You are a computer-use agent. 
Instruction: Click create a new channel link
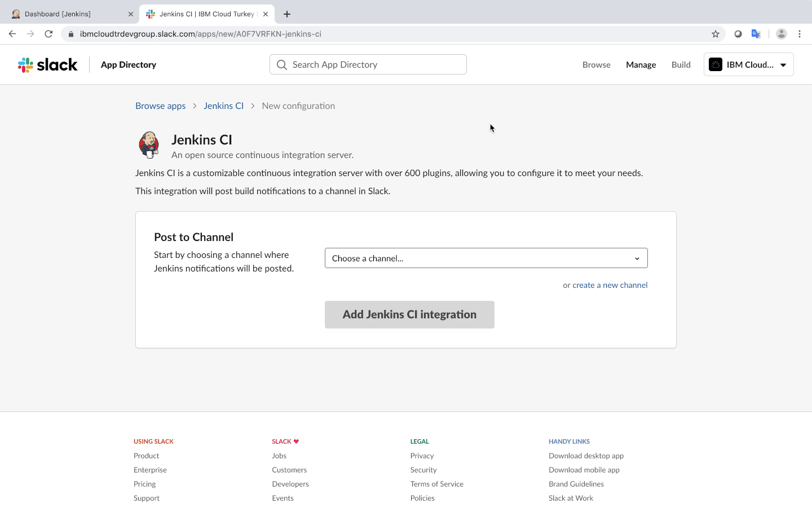(610, 285)
